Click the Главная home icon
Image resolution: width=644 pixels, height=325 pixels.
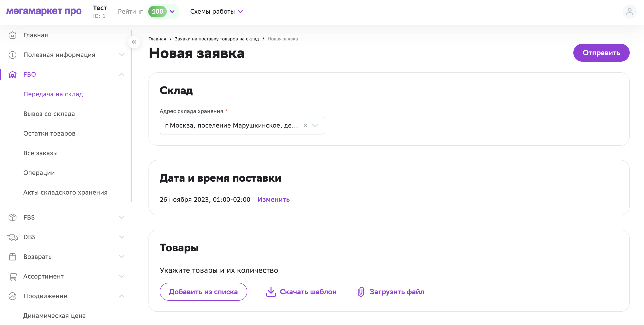coord(13,35)
